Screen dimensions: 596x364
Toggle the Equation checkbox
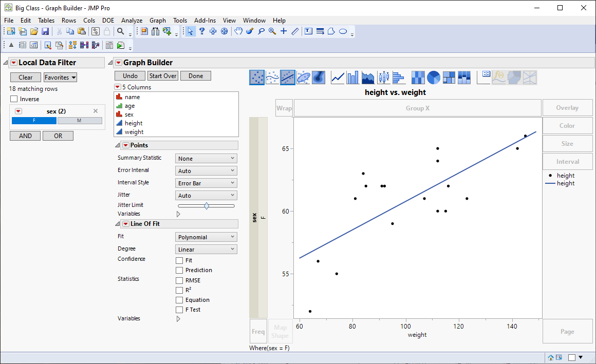coord(179,300)
